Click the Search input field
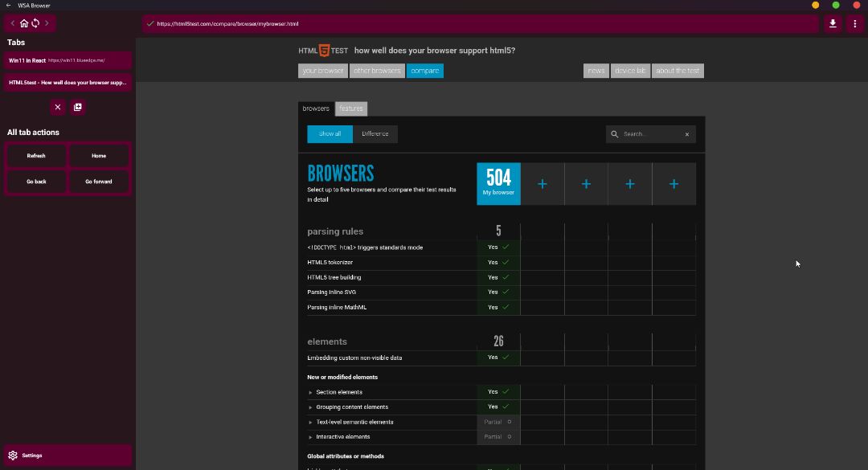This screenshot has height=470, width=868. coord(652,134)
